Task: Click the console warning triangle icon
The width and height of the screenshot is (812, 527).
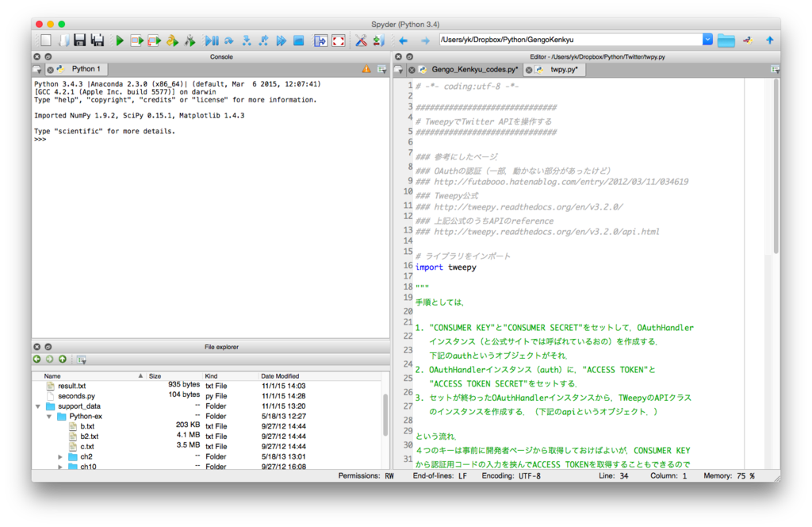Action: (366, 69)
